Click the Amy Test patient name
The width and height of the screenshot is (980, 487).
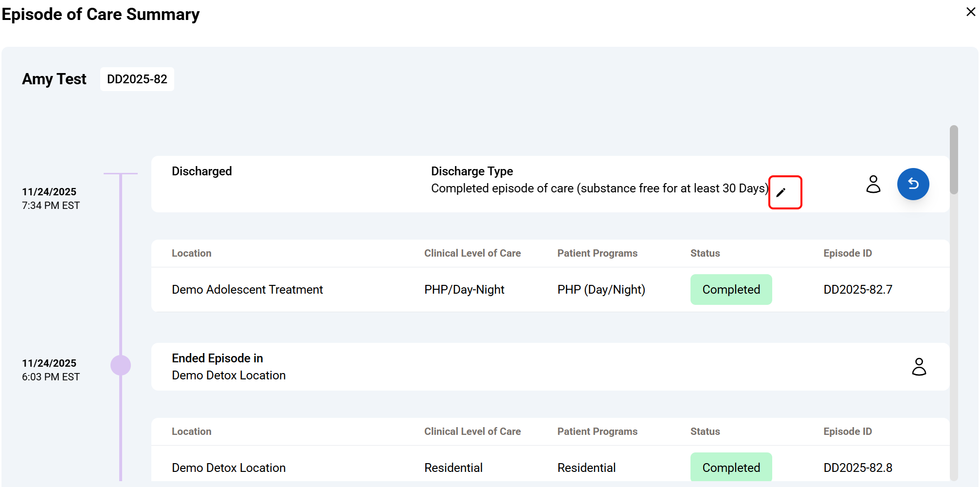[x=54, y=79]
